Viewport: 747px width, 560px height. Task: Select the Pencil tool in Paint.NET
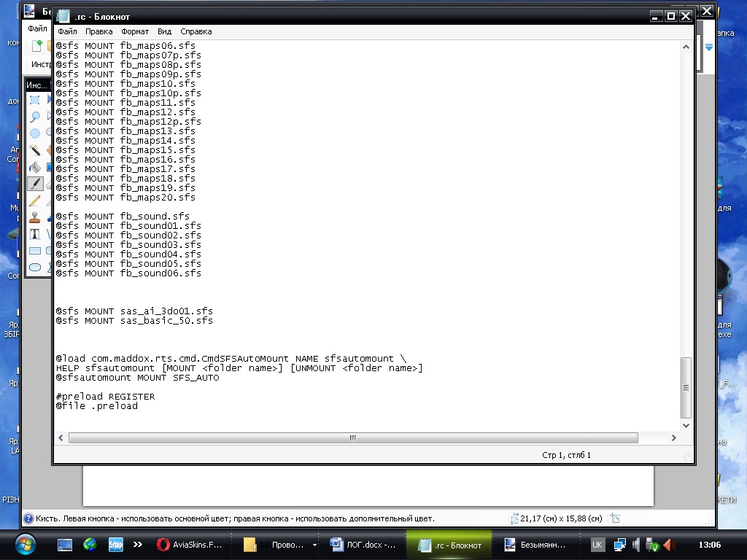[35, 201]
